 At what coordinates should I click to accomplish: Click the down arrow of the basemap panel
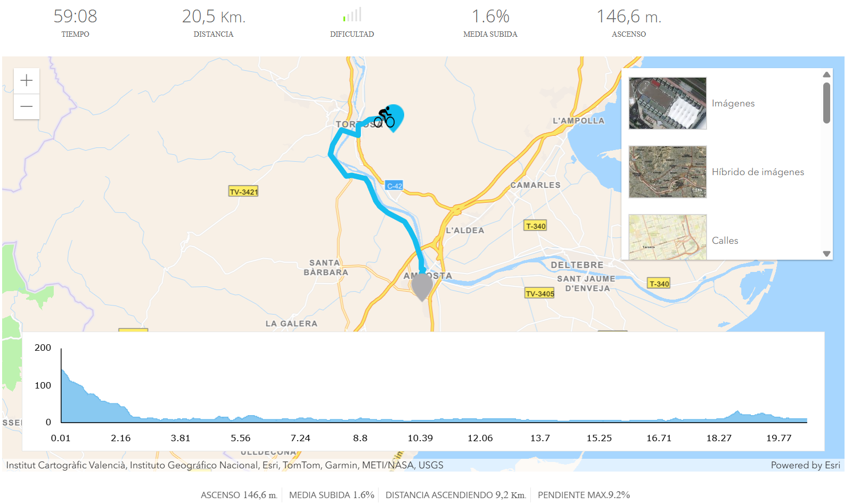click(826, 253)
